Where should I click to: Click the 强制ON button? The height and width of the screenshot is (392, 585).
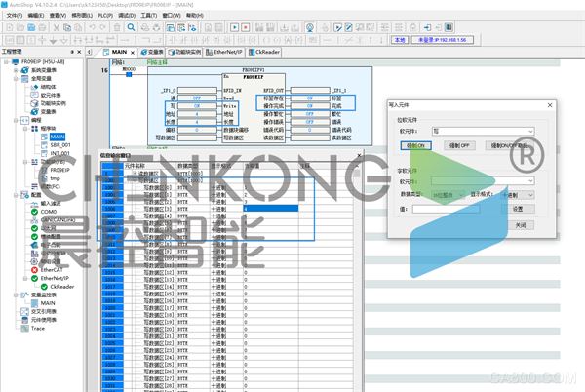click(x=415, y=145)
